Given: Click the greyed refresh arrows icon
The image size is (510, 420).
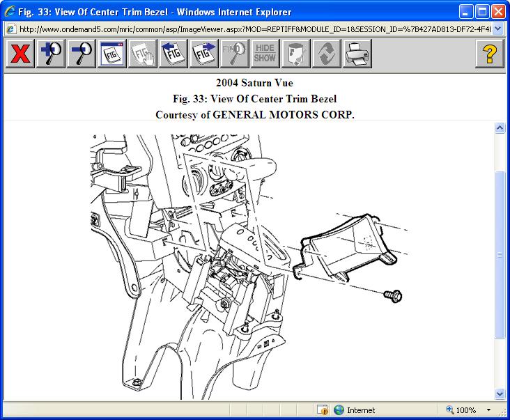Looking at the screenshot, I should click(x=326, y=54).
